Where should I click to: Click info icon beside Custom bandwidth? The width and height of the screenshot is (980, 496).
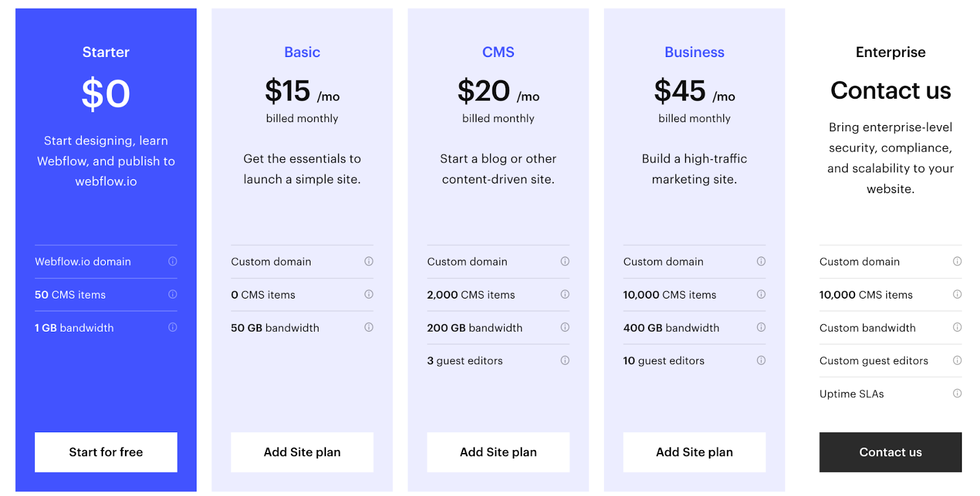[957, 327]
